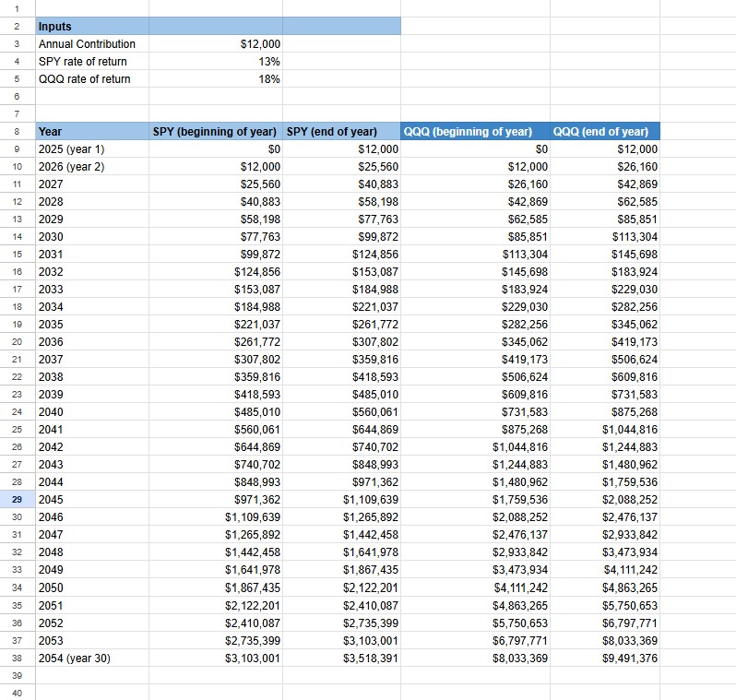Select the QQQ (end of year) header
Image resolution: width=736 pixels, height=700 pixels.
(x=605, y=132)
